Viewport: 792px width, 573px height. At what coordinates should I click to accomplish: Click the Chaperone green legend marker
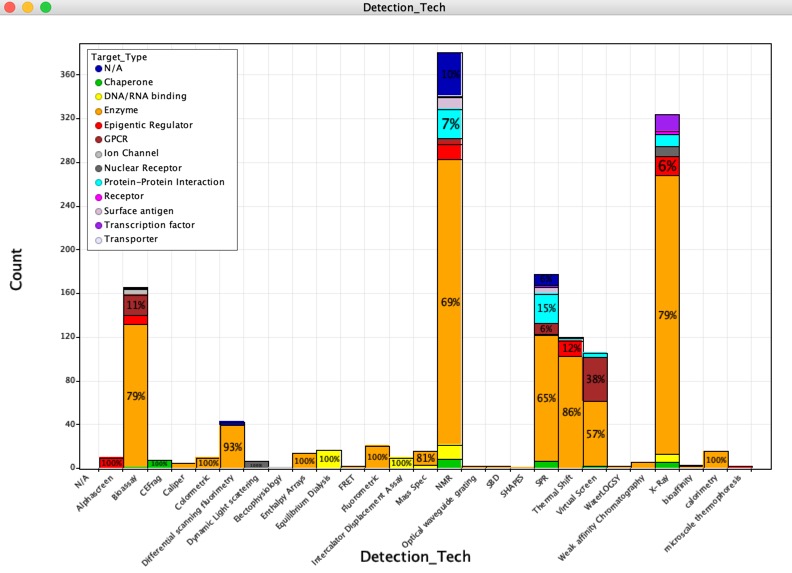(x=98, y=82)
